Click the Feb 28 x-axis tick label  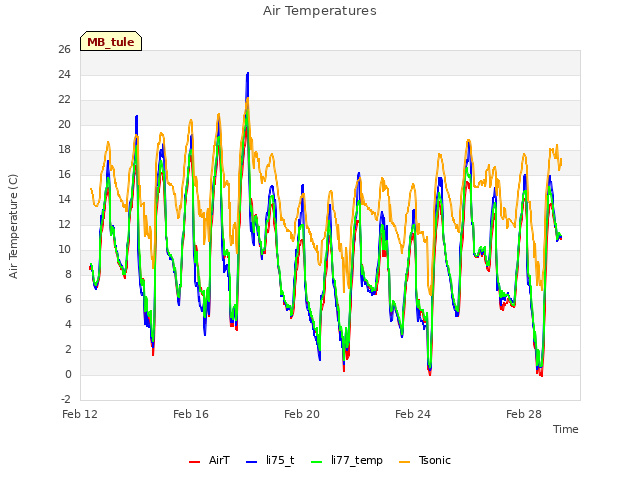click(x=524, y=414)
